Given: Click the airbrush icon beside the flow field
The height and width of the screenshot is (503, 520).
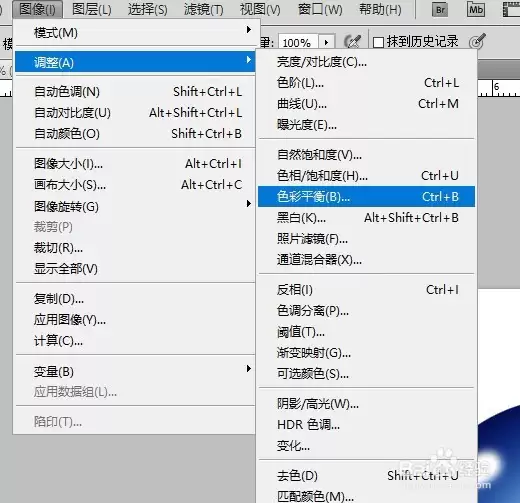Looking at the screenshot, I should (352, 42).
